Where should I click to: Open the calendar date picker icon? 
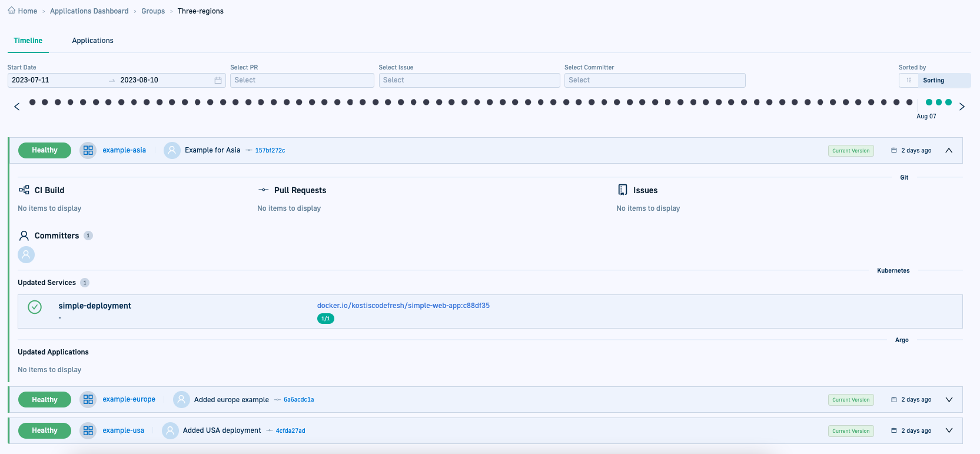[x=218, y=80]
